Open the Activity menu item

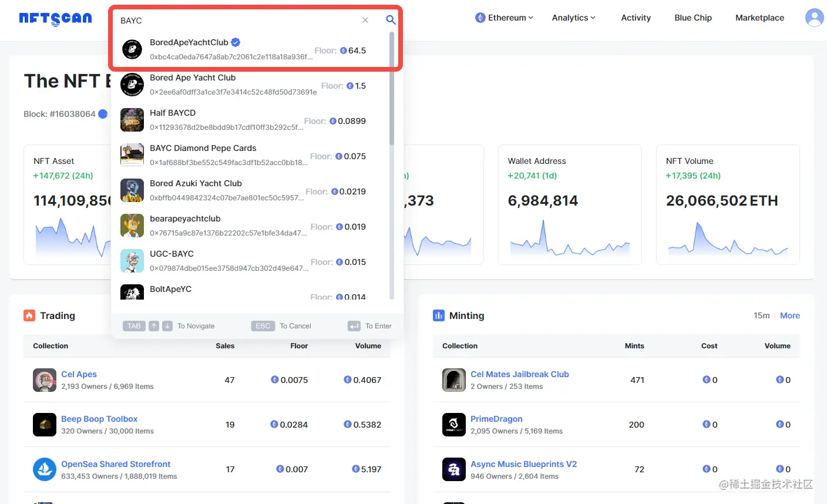click(x=636, y=18)
